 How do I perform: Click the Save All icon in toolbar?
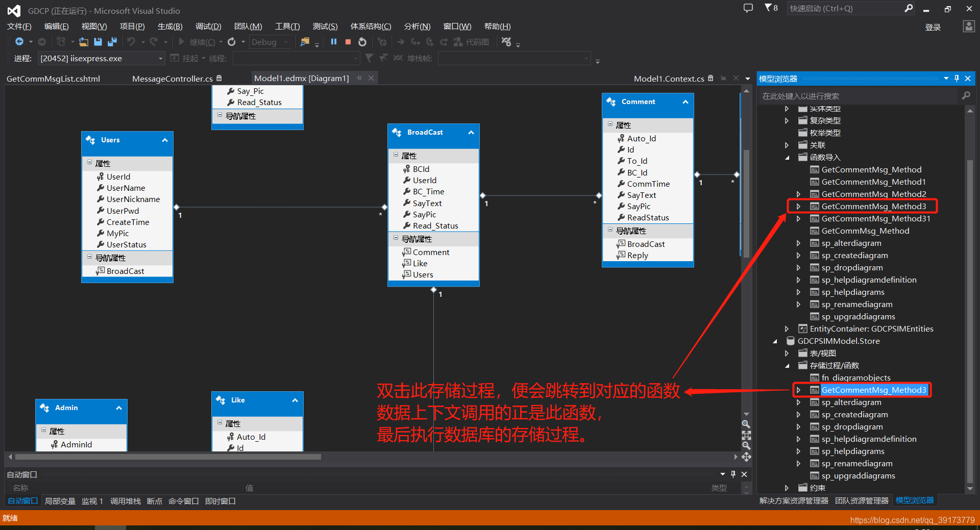[x=112, y=42]
